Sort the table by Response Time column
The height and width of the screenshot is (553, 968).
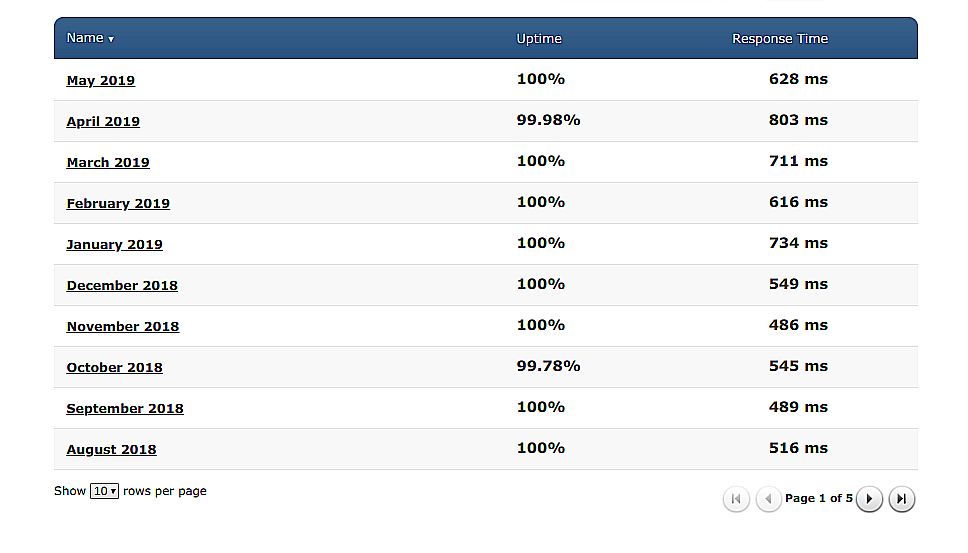(780, 38)
